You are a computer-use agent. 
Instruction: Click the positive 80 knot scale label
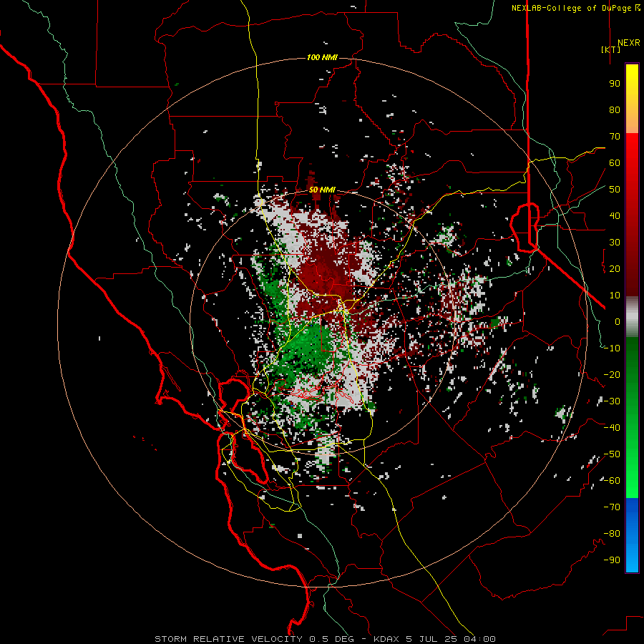point(615,109)
